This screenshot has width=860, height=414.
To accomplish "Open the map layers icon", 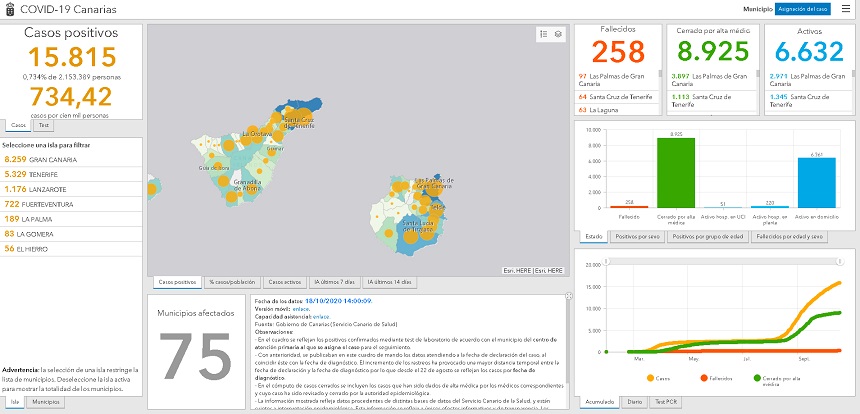I will (x=558, y=34).
